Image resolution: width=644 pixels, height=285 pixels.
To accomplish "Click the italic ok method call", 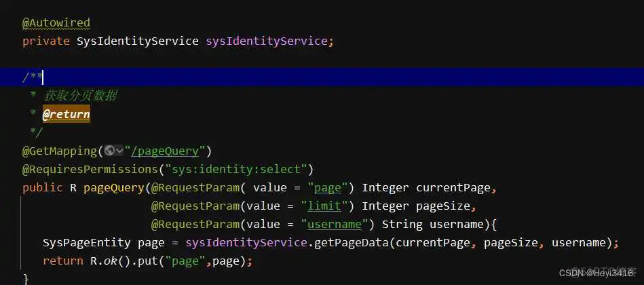I will (x=103, y=261).
